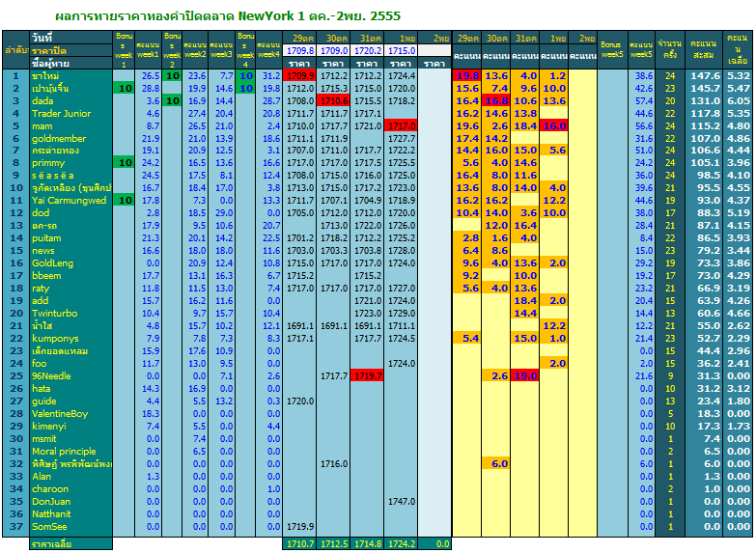Screen dimensions: 756x553
Task: Click the average score 5.47
Action: pos(739,88)
